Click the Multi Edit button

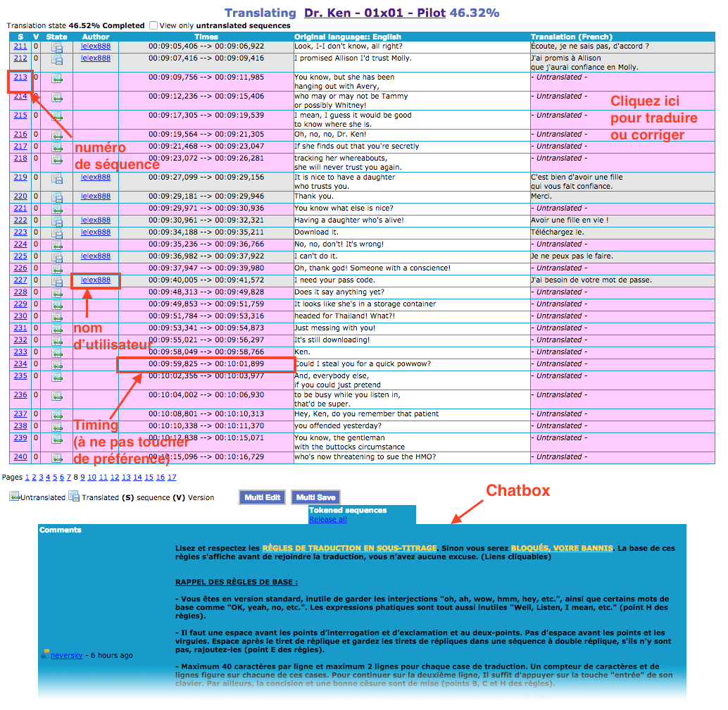coord(263,497)
